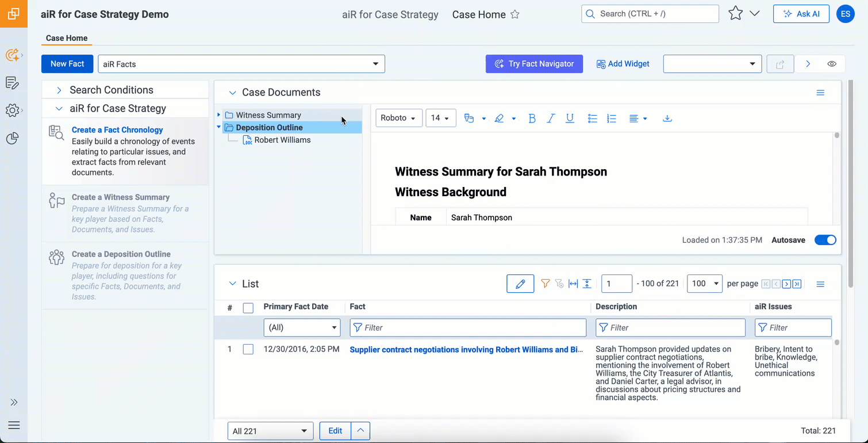Open the aiR Facts view dropdown

(x=241, y=64)
